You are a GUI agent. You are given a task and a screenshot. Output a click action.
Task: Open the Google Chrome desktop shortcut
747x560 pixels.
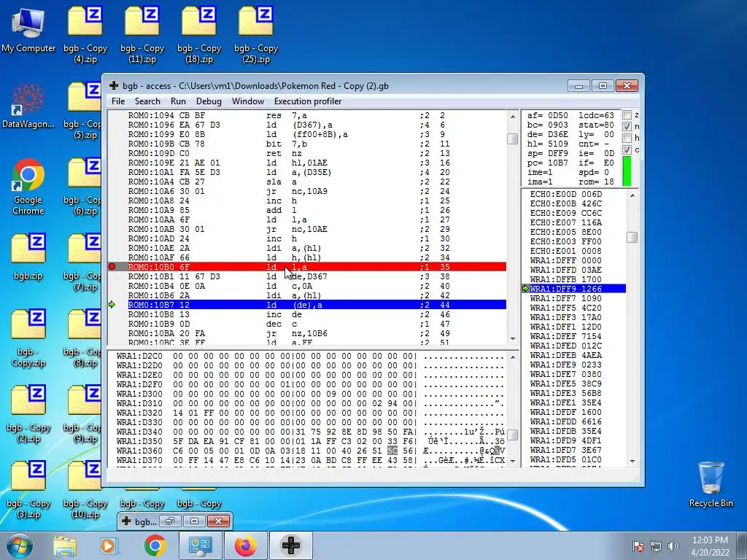pyautogui.click(x=28, y=187)
